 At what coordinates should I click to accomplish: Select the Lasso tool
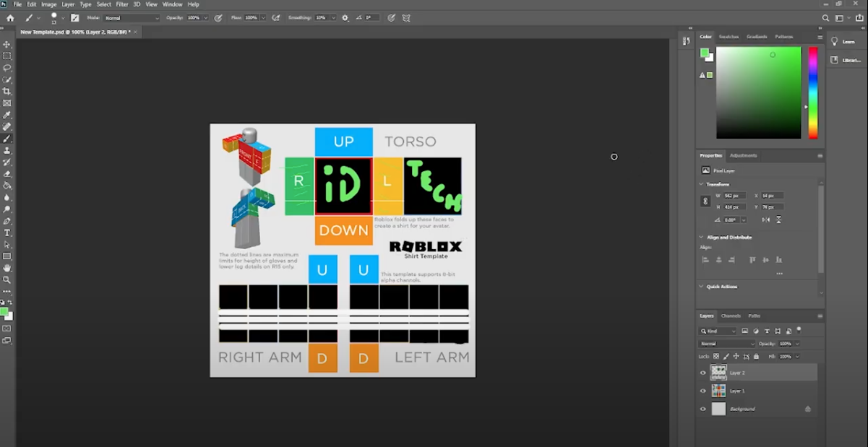pyautogui.click(x=7, y=68)
